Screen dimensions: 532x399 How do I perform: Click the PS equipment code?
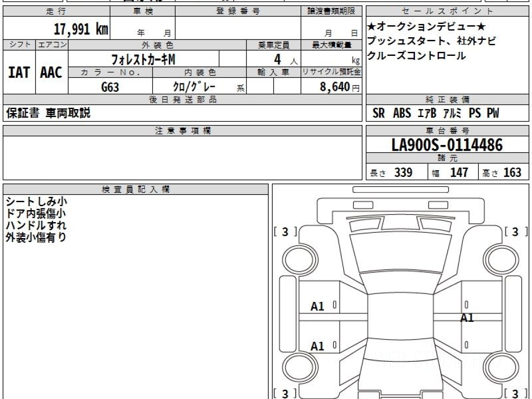[475, 113]
